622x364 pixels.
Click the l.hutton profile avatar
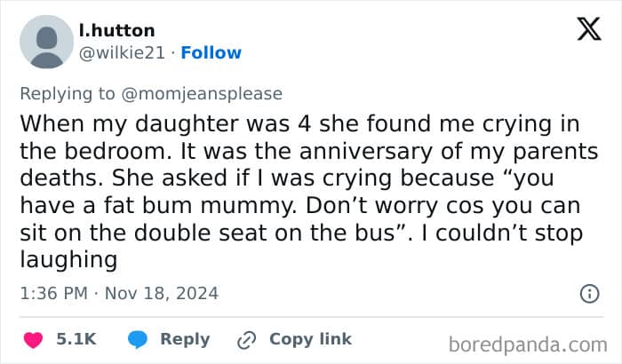46,43
